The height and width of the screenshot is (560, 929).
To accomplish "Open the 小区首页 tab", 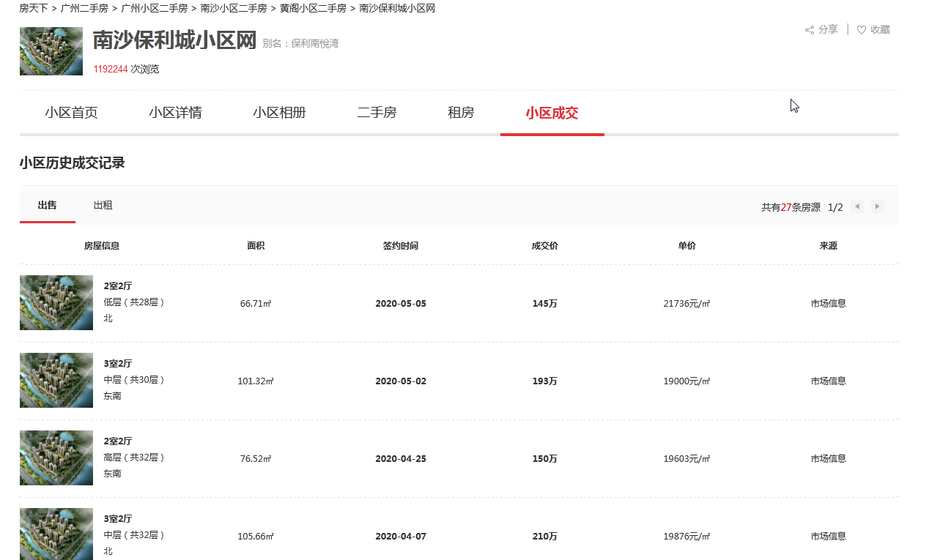I will (71, 113).
